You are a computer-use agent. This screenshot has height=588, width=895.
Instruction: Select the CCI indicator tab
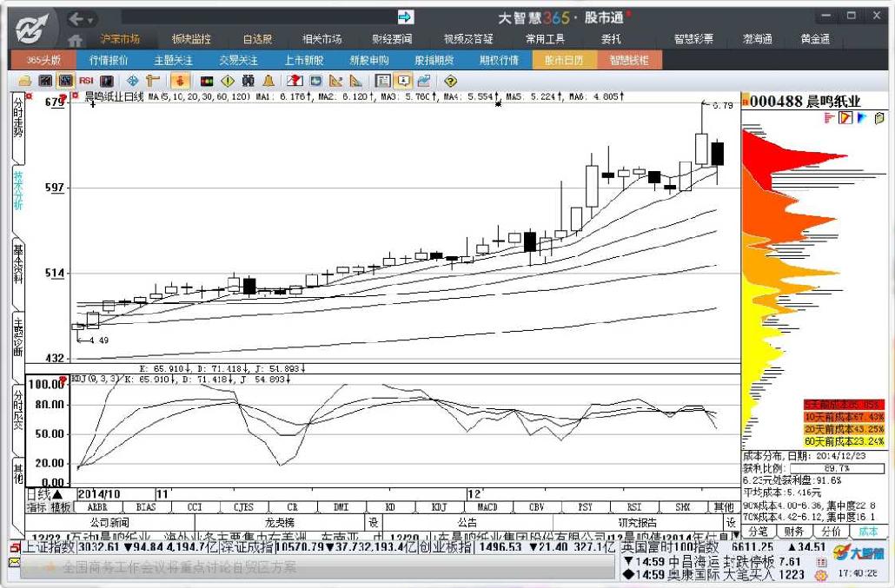(x=195, y=507)
